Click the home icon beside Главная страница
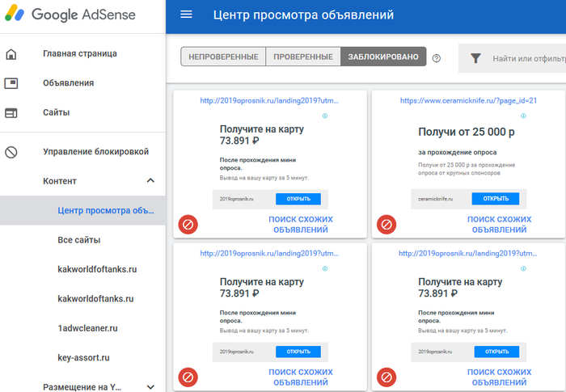This screenshot has height=392, width=566. [11, 54]
